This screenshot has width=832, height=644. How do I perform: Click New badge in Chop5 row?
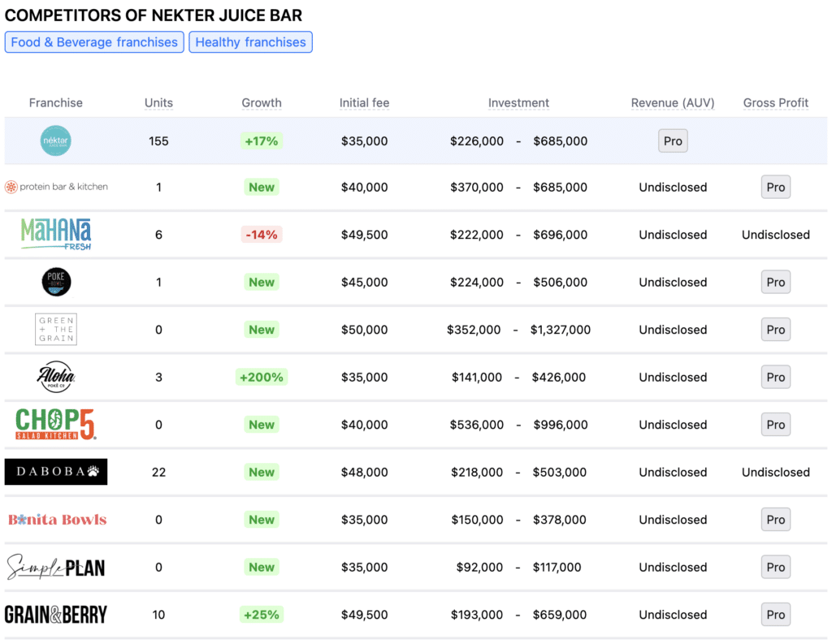tap(262, 425)
